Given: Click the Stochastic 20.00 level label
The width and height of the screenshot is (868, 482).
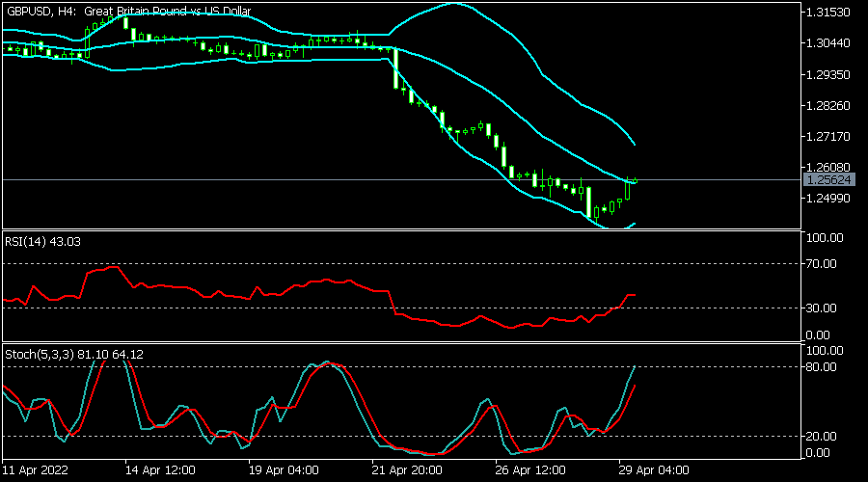Looking at the screenshot, I should [x=822, y=437].
